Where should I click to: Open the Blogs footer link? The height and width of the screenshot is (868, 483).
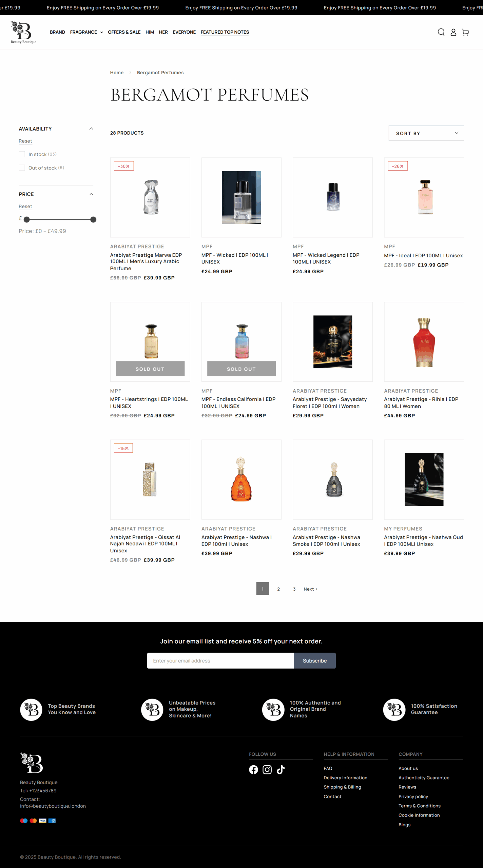[404, 825]
